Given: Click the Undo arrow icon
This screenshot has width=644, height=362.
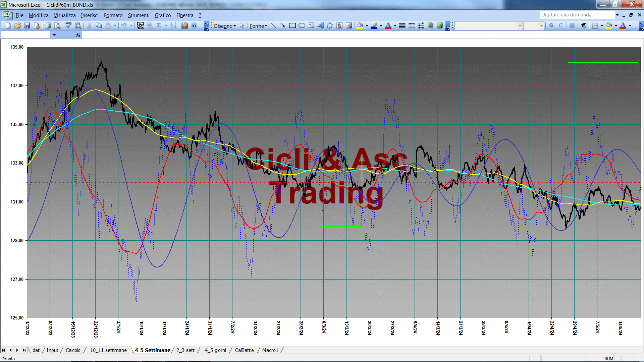Looking at the screenshot, I should pos(124,25).
